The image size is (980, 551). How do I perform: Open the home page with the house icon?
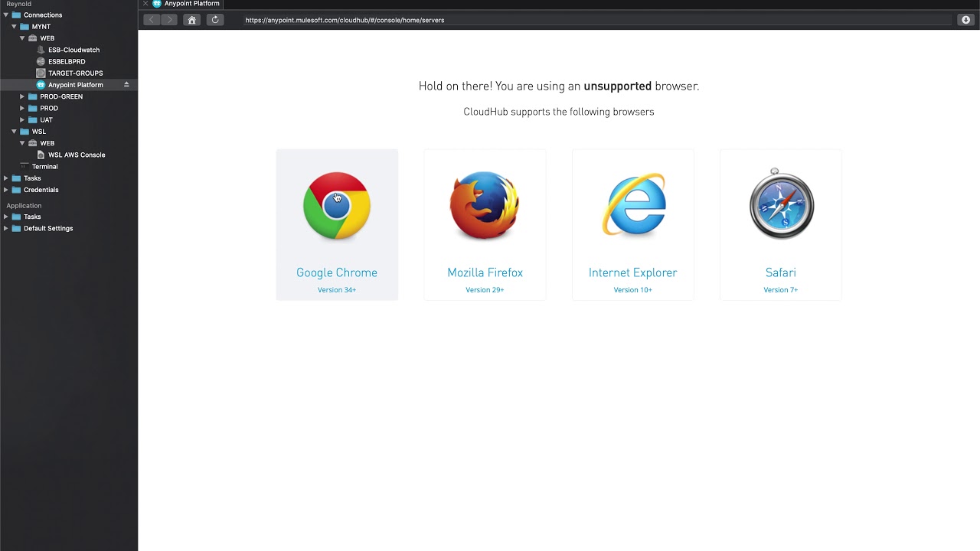(x=191, y=20)
